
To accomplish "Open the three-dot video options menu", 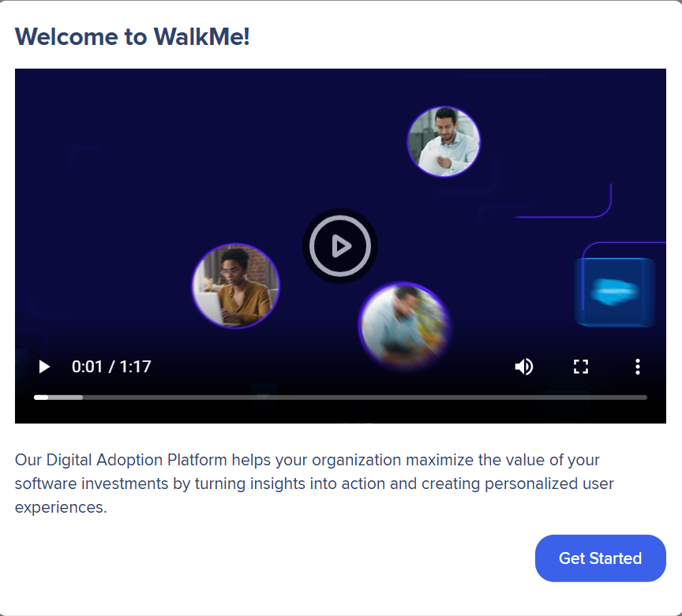I will [637, 367].
